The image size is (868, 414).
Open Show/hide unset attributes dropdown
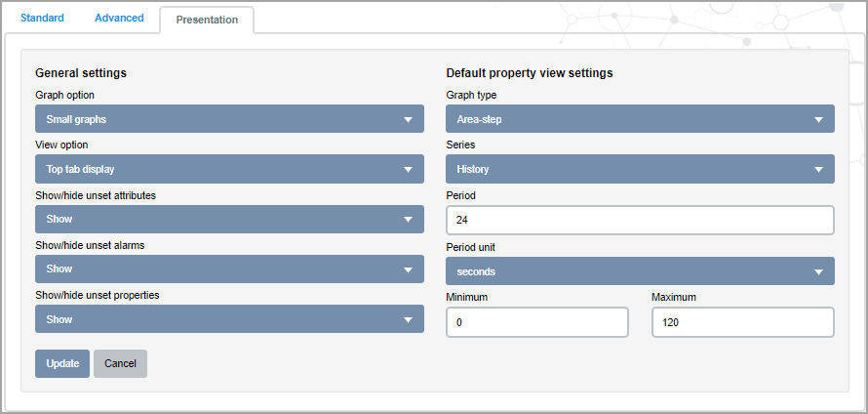click(x=229, y=219)
